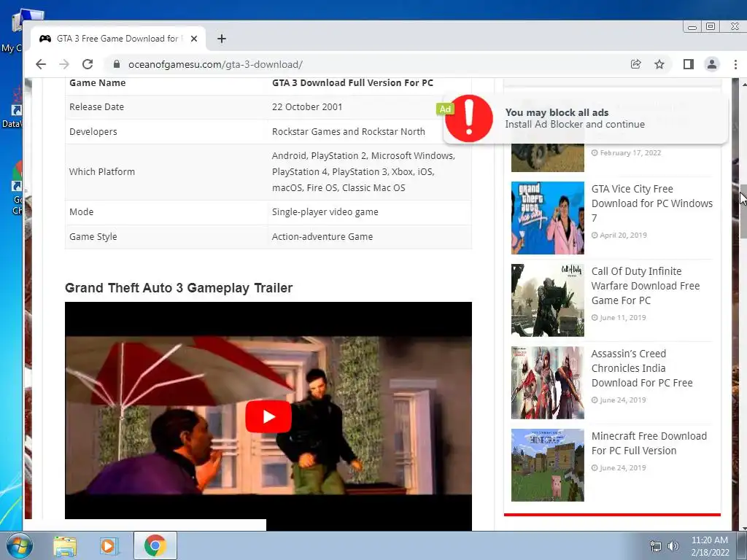This screenshot has width=747, height=560.
Task: Click the page vertical scrollbar thumb
Action: pyautogui.click(x=743, y=212)
